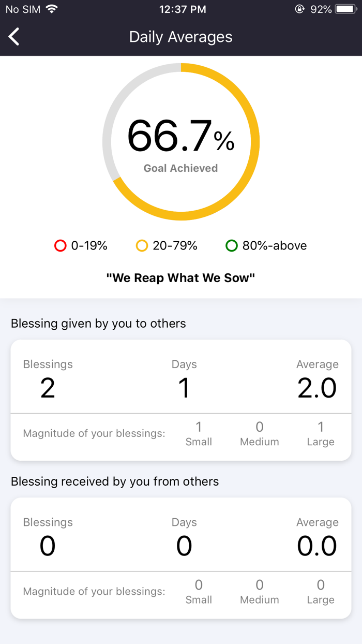Select Small magnitude in given blessings
The height and width of the screenshot is (644, 362).
pos(199,434)
